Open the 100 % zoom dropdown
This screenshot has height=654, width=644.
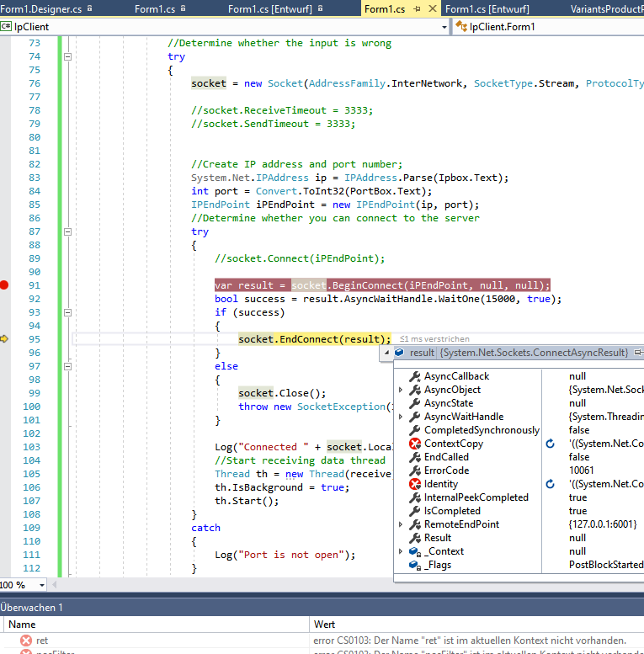[x=42, y=585]
